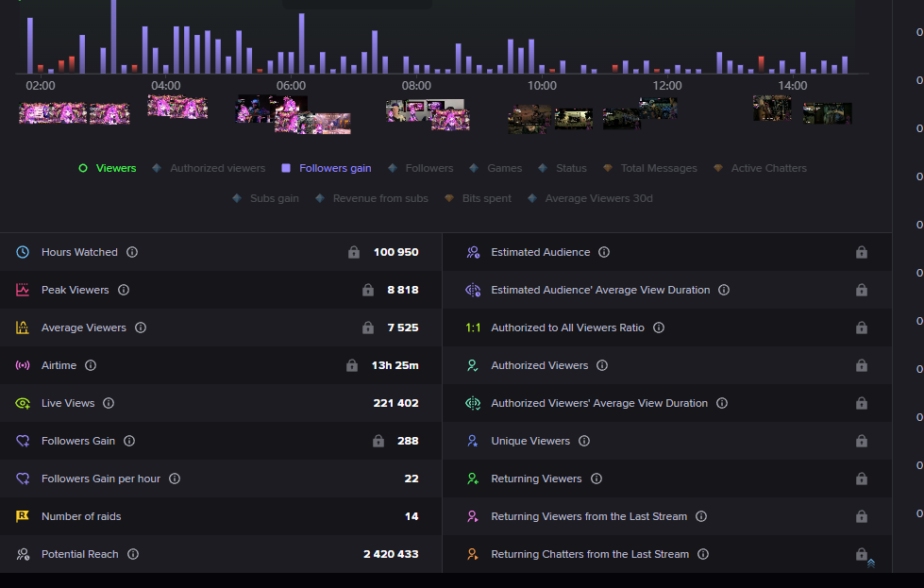Open the last thumbnail near 14:00
This screenshot has width=924, height=588.
pyautogui.click(x=828, y=113)
